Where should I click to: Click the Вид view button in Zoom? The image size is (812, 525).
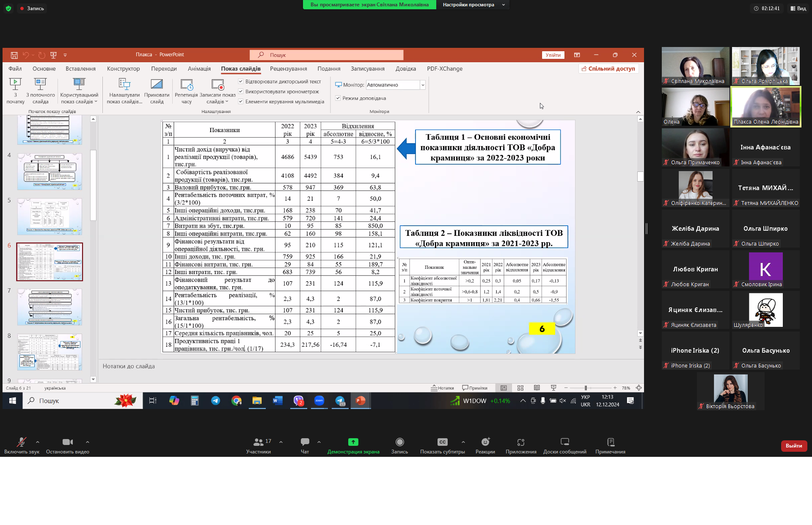point(798,8)
